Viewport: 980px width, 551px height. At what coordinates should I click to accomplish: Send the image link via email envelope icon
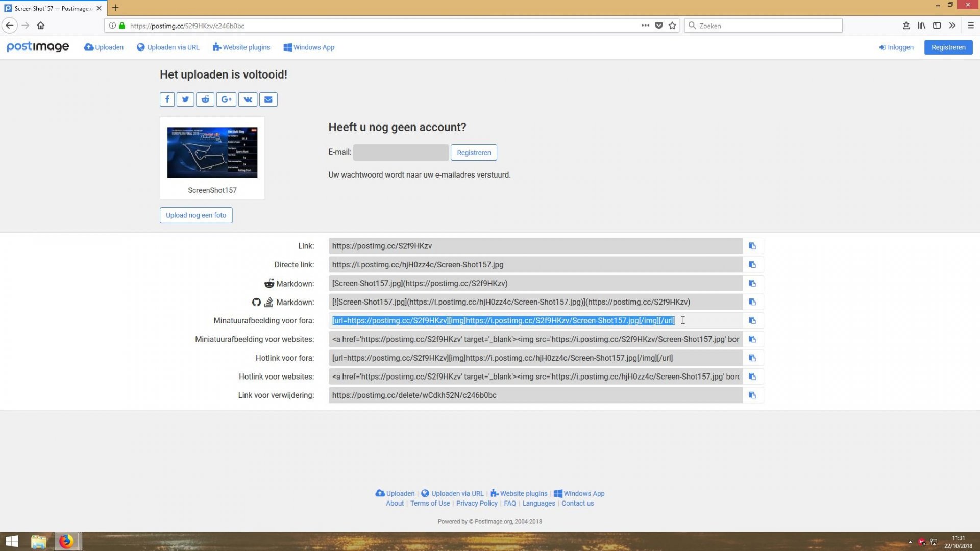pyautogui.click(x=268, y=99)
